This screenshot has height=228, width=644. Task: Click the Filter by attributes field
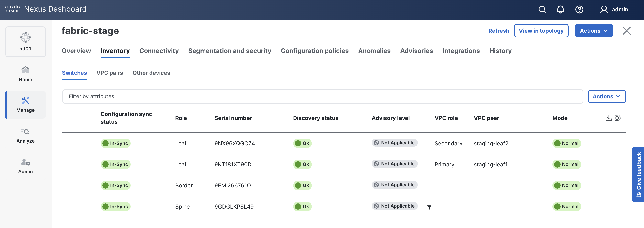pos(323,96)
